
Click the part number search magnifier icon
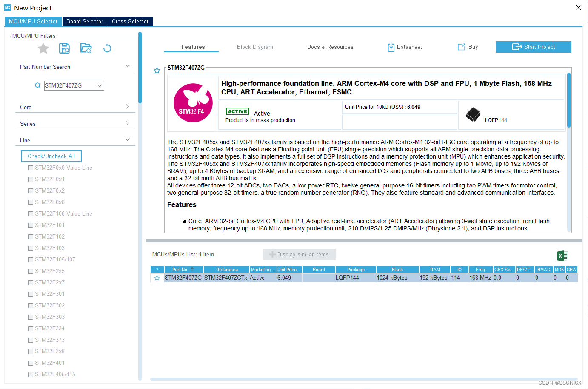point(38,85)
